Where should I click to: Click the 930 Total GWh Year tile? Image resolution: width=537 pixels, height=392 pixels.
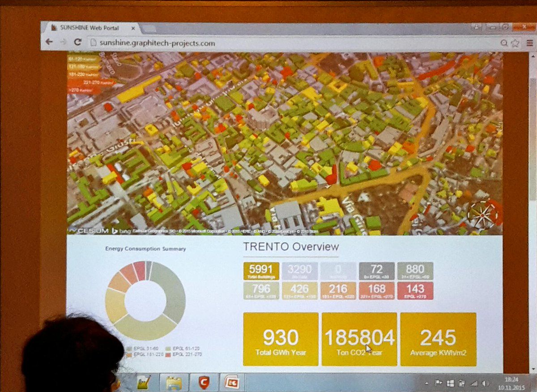tap(281, 339)
